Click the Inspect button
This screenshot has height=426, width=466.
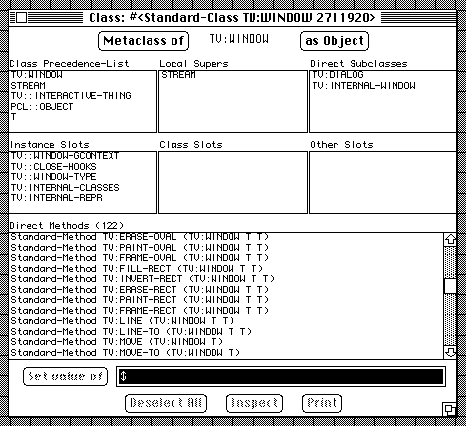point(254,403)
